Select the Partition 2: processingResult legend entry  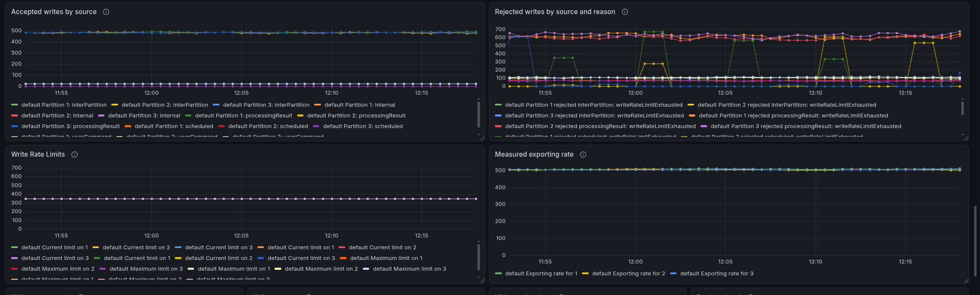point(356,116)
